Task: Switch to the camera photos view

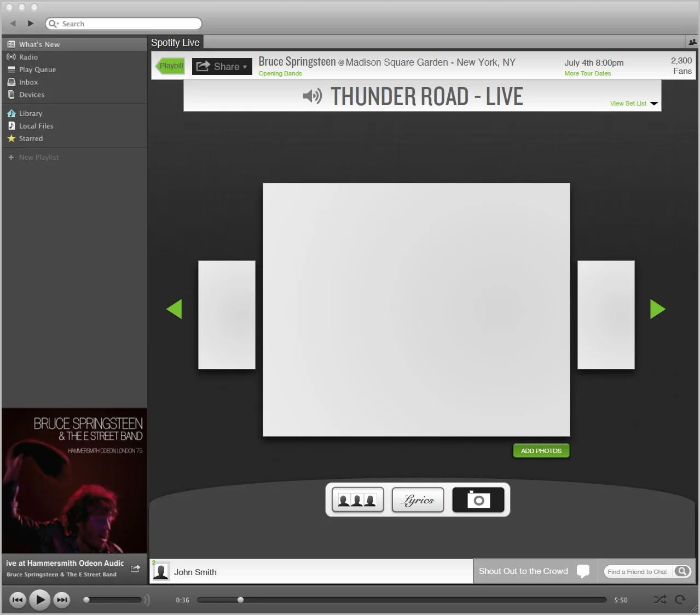Action: [478, 500]
